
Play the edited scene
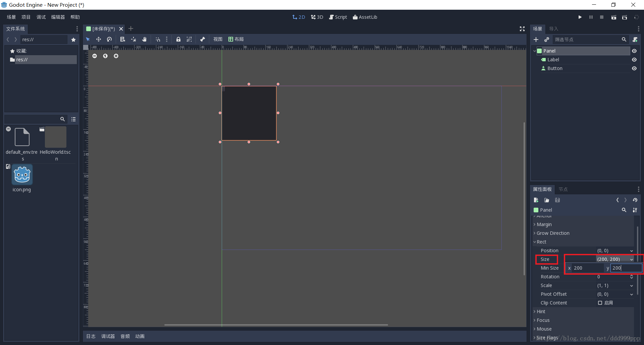(613, 17)
